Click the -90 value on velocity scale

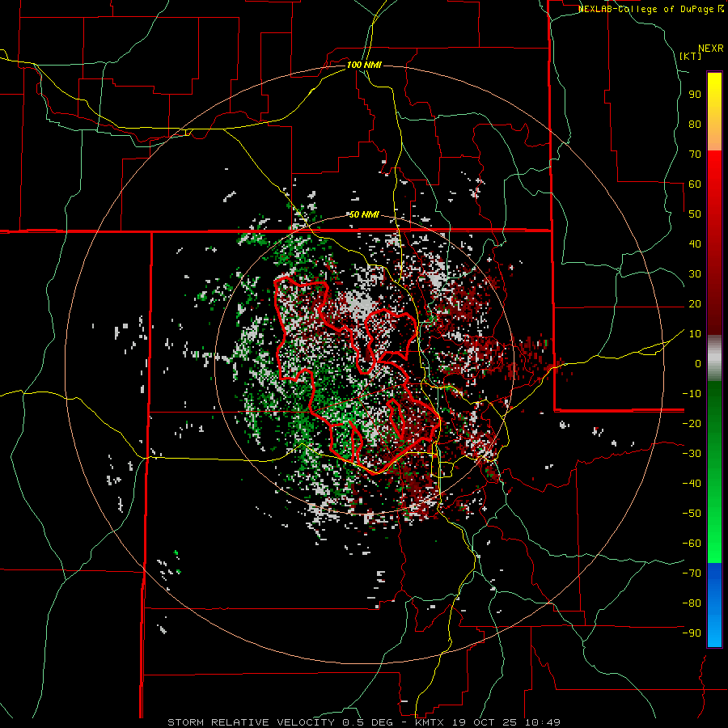pos(692,633)
